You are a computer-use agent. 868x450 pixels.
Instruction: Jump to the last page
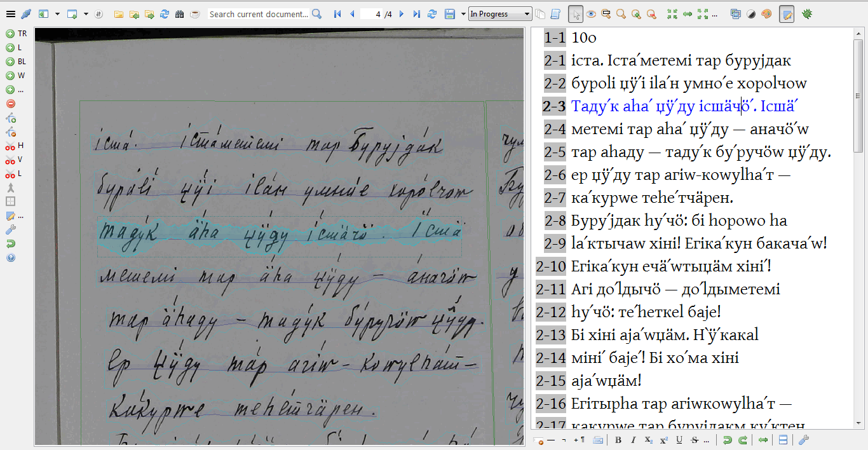pos(416,14)
